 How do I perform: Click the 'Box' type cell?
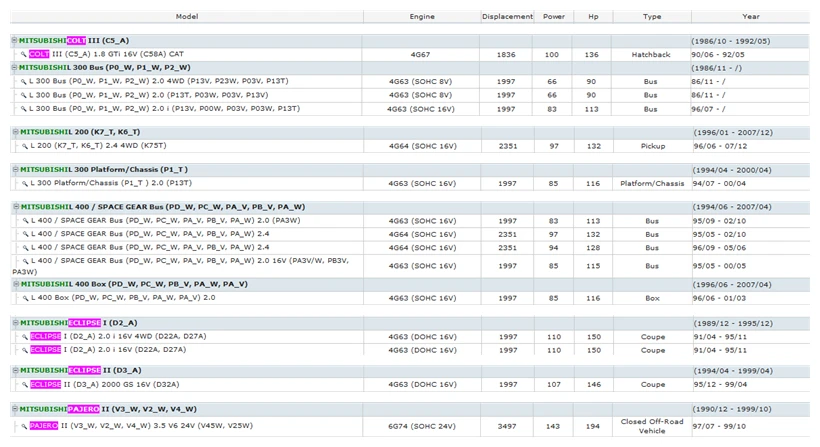click(653, 298)
